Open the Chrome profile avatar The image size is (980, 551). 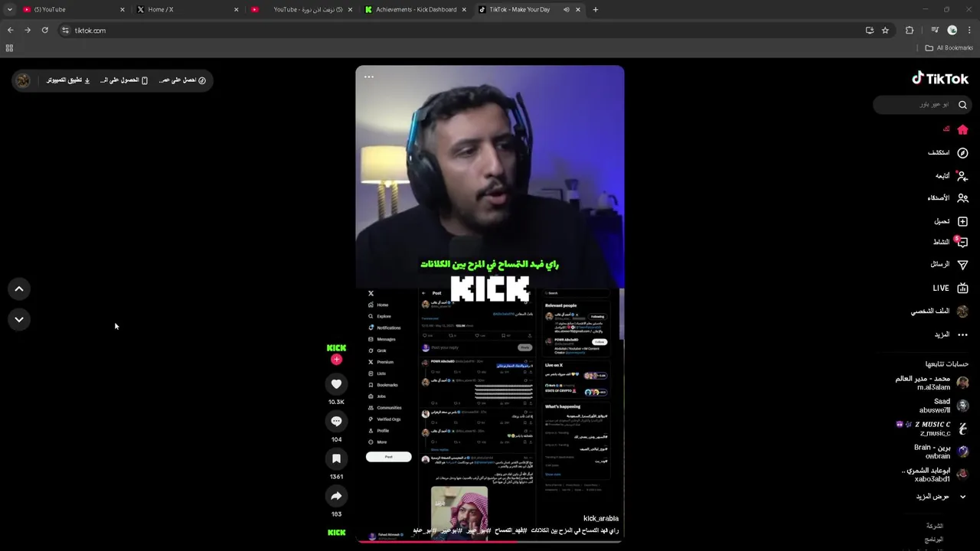[952, 30]
